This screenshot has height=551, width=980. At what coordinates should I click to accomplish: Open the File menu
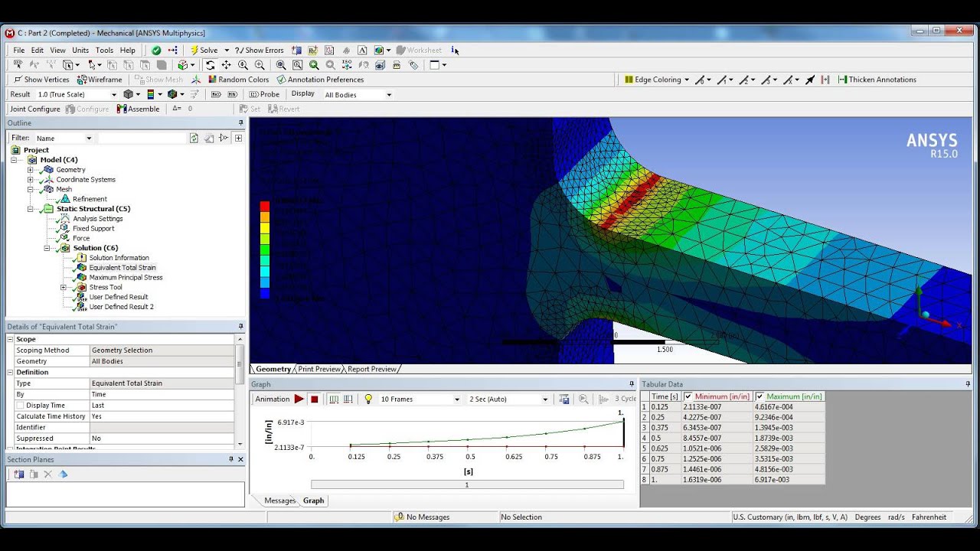(18, 51)
